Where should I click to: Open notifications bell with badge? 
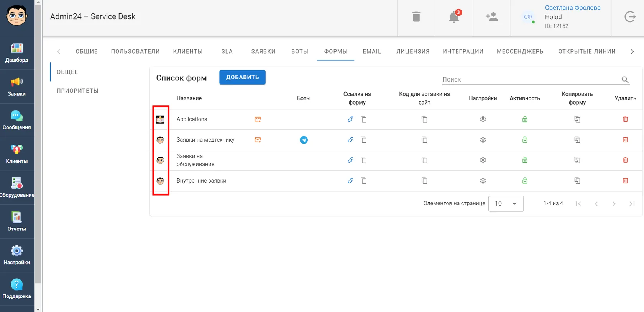pyautogui.click(x=455, y=16)
